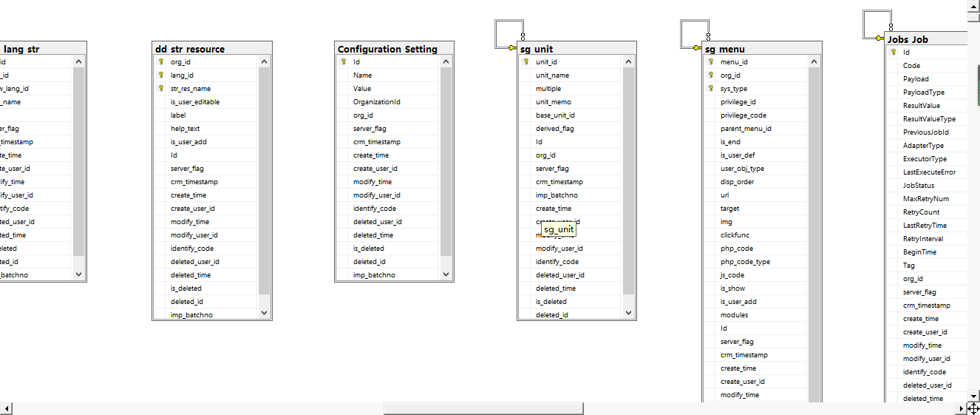This screenshot has width=980, height=415.
Task: Click the horizontal scrollbar left arrow
Action: [x=7, y=408]
